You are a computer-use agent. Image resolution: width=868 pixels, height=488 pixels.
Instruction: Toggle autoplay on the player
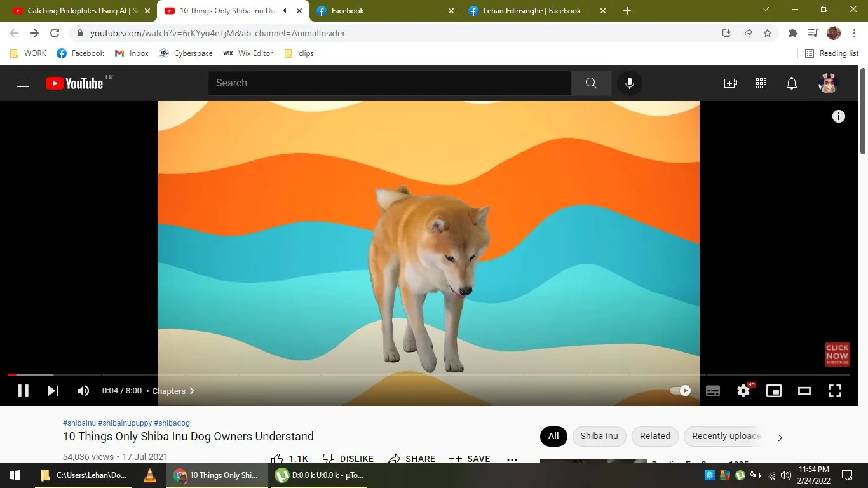click(679, 391)
